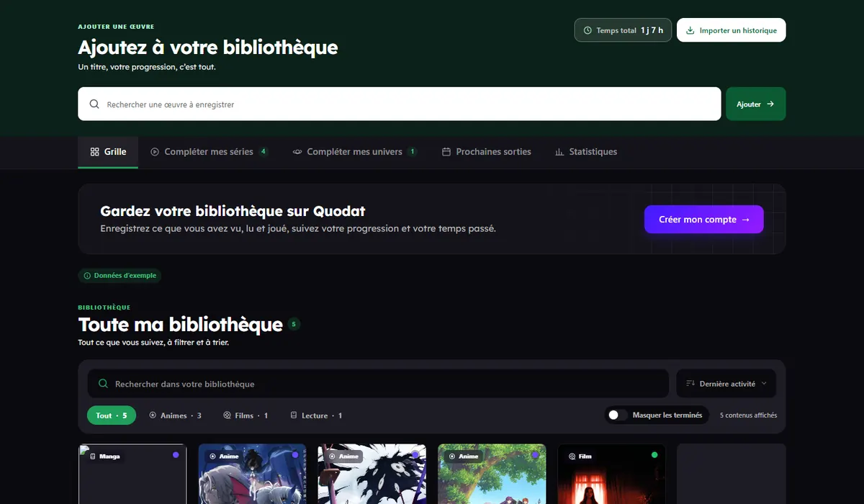The image size is (864, 504).
Task: Click the Ajouter button
Action: click(756, 104)
